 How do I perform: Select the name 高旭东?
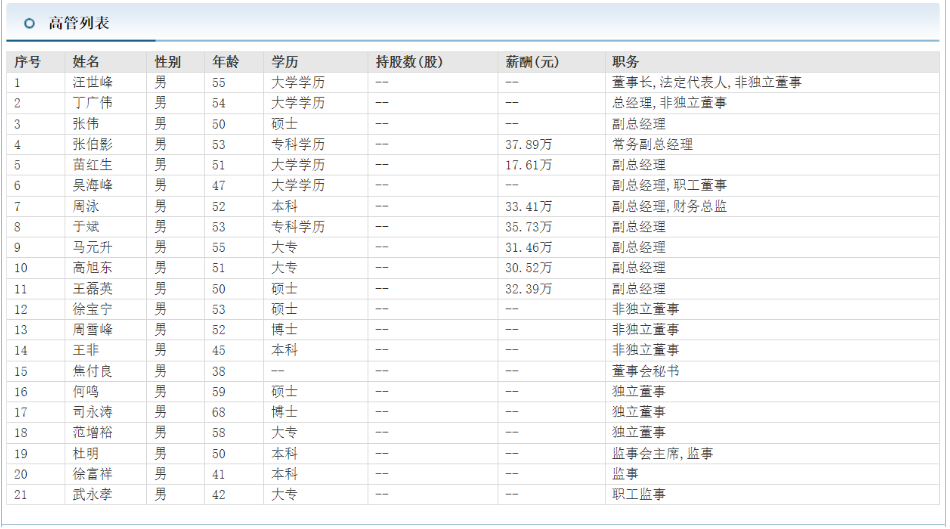93,268
